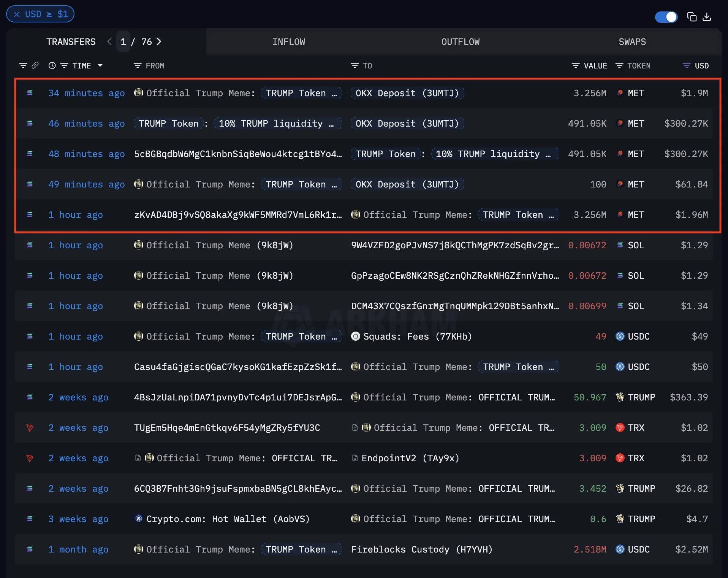Expand the TIME sort dropdown arrow
The height and width of the screenshot is (578, 728).
click(100, 66)
